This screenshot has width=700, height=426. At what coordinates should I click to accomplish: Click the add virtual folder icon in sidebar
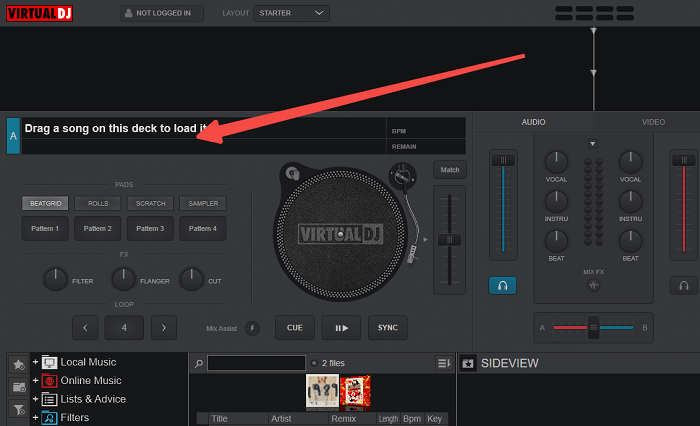pos(19,387)
